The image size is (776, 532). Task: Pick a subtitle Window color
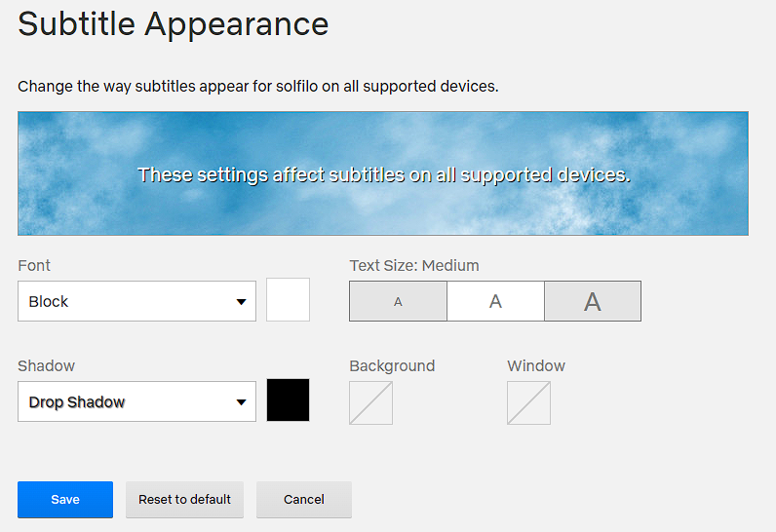coord(528,403)
